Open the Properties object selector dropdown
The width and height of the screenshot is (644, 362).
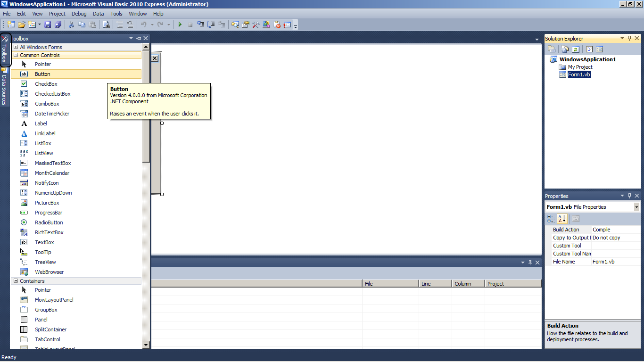click(636, 207)
